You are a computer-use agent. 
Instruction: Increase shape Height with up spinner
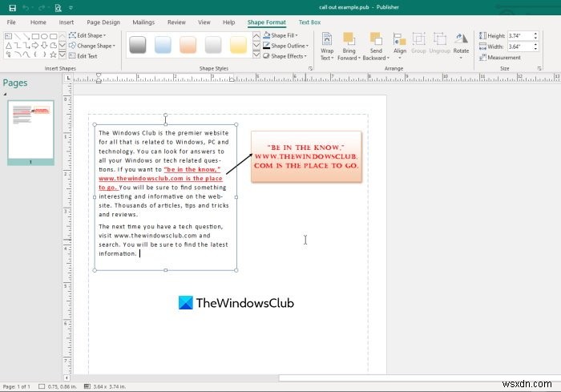coord(535,34)
